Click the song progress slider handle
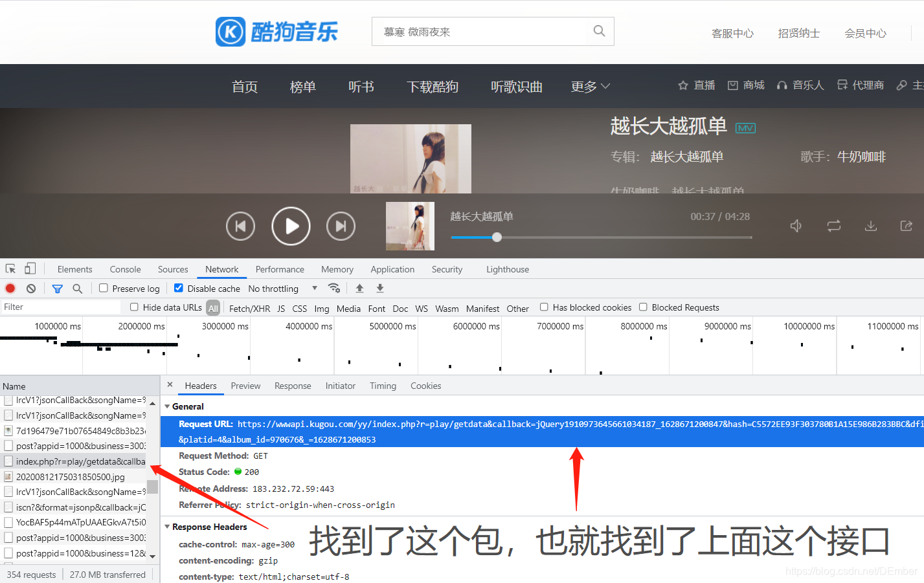This screenshot has height=583, width=924. [497, 237]
